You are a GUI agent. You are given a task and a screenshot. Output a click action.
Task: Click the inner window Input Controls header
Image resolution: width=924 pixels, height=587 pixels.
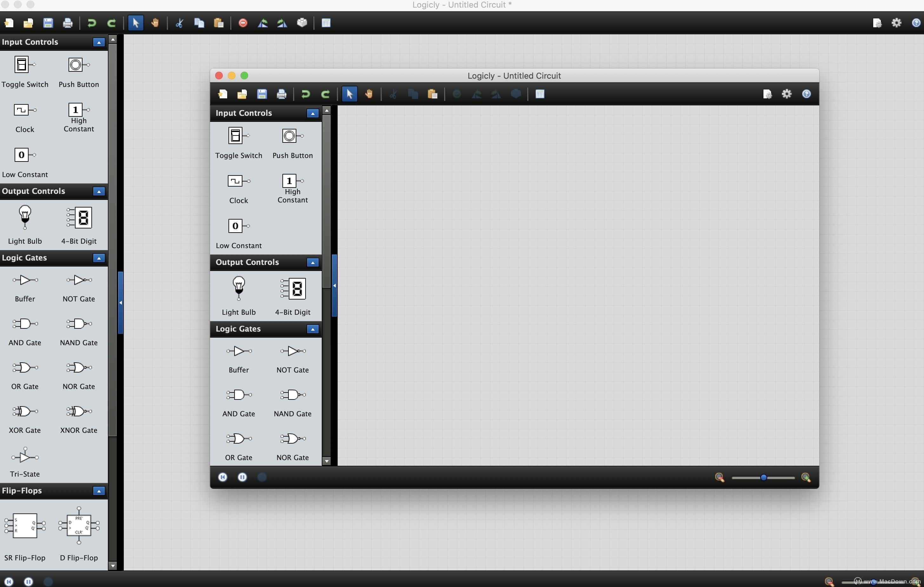[244, 113]
